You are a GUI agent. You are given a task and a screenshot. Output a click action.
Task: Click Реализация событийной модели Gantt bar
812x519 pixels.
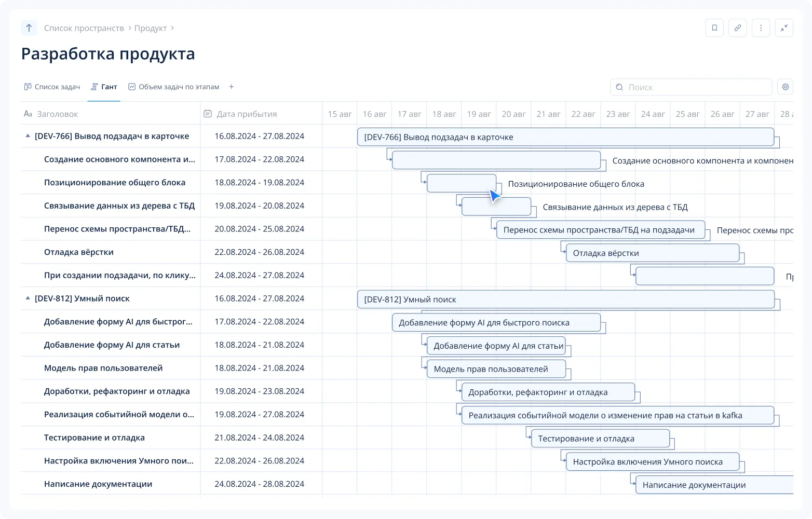618,415
